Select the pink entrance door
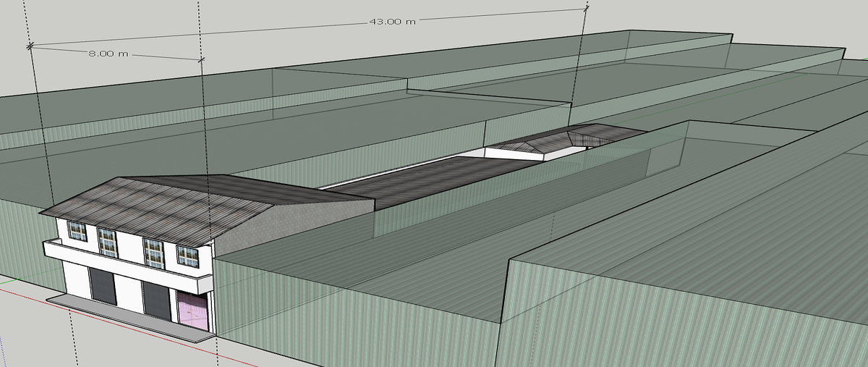The image size is (868, 367). tap(192, 308)
